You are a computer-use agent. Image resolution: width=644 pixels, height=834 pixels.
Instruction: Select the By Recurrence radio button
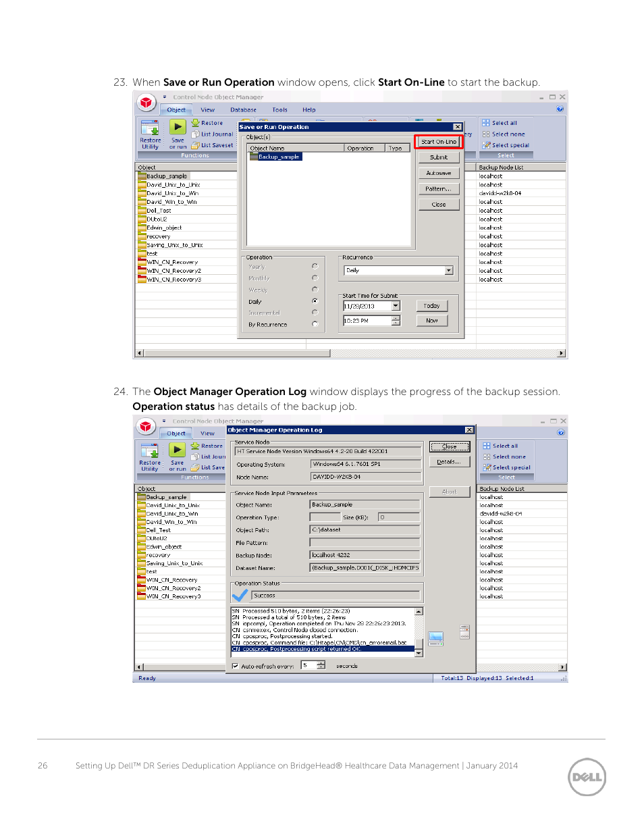click(315, 324)
